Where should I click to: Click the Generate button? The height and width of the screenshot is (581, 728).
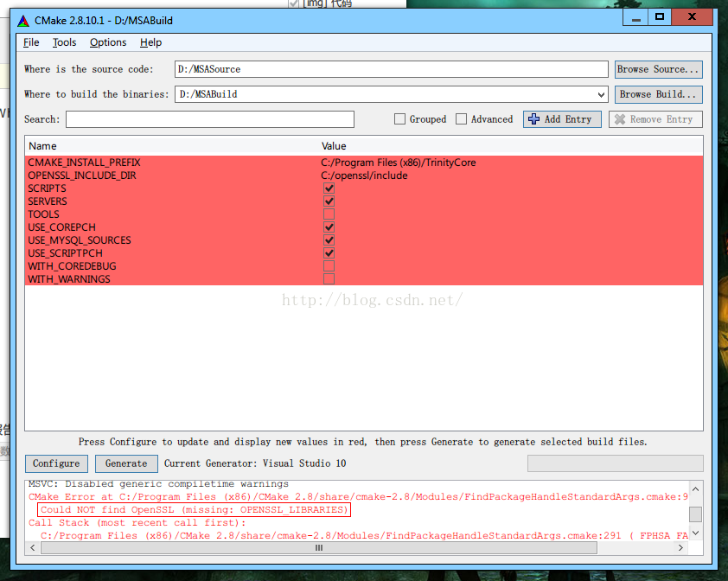click(x=126, y=463)
